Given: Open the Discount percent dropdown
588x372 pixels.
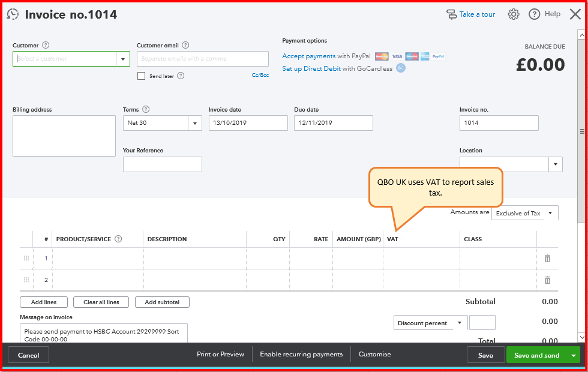Looking at the screenshot, I should point(431,323).
